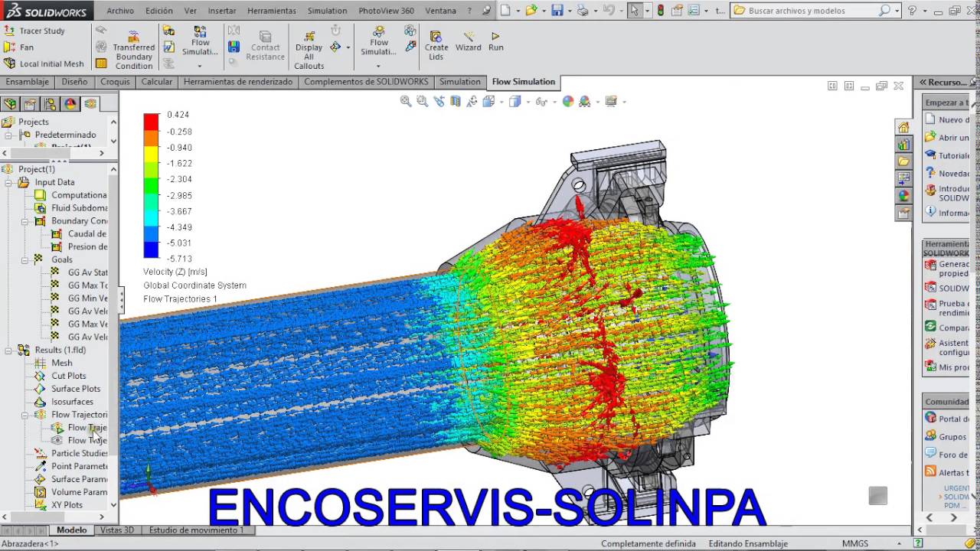This screenshot has width=980, height=551.
Task: Click the section view icon in viewport toolbar
Action: pyautogui.click(x=456, y=101)
